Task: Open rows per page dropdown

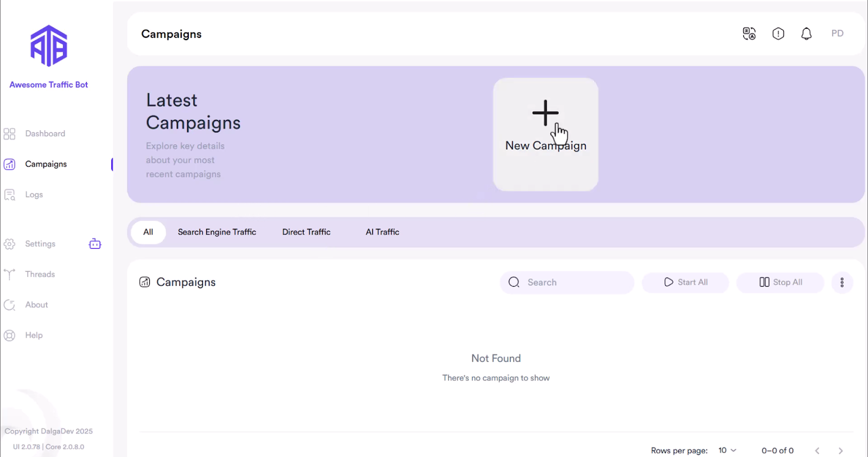Action: [727, 450]
